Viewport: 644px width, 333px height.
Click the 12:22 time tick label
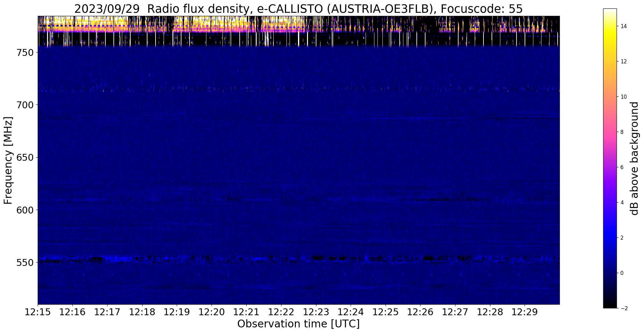click(x=281, y=312)
